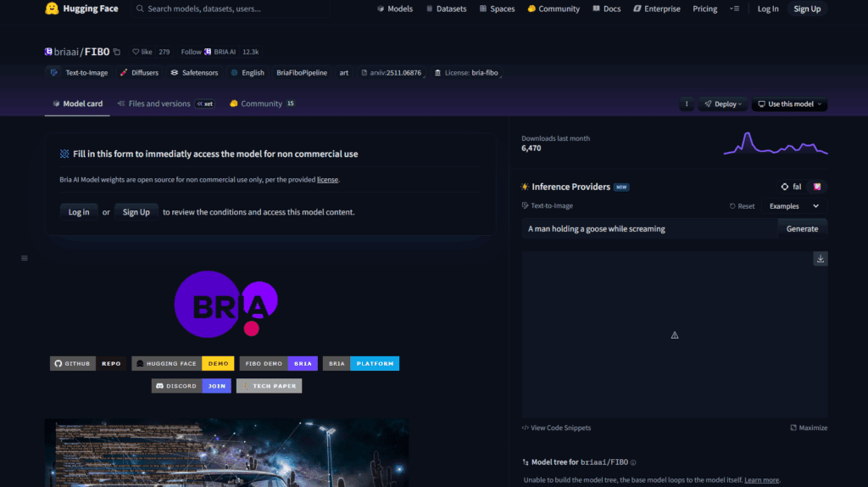This screenshot has width=868, height=487.
Task: Select the Diffusers tag
Action: point(139,73)
